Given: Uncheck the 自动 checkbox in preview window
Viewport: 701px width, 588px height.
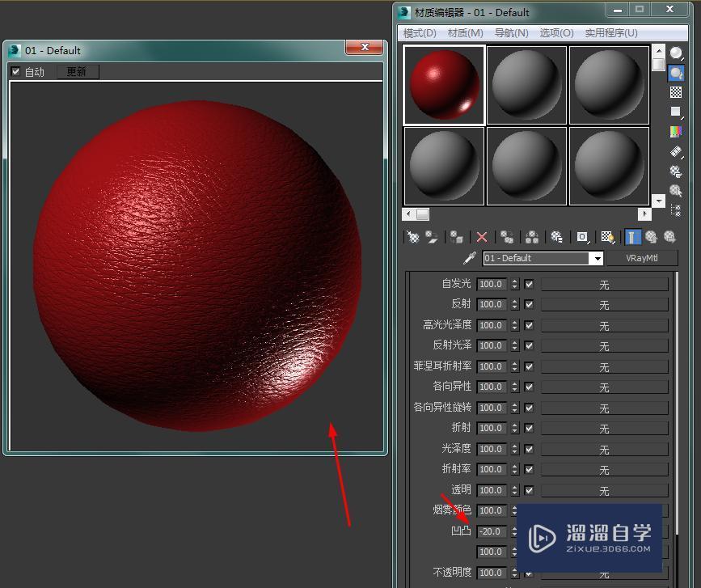Looking at the screenshot, I should (x=15, y=71).
